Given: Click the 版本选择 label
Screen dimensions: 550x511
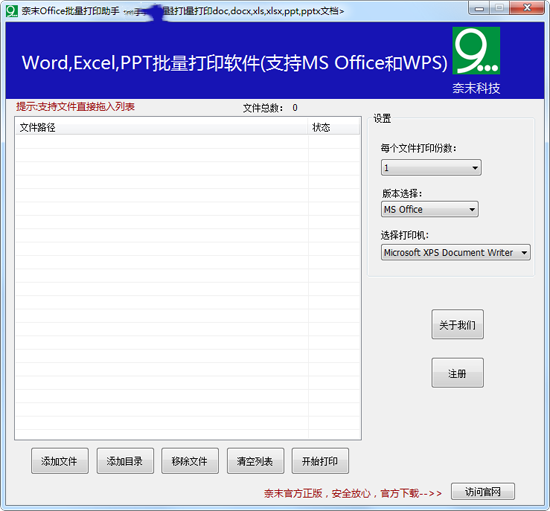Looking at the screenshot, I should pyautogui.click(x=402, y=193).
